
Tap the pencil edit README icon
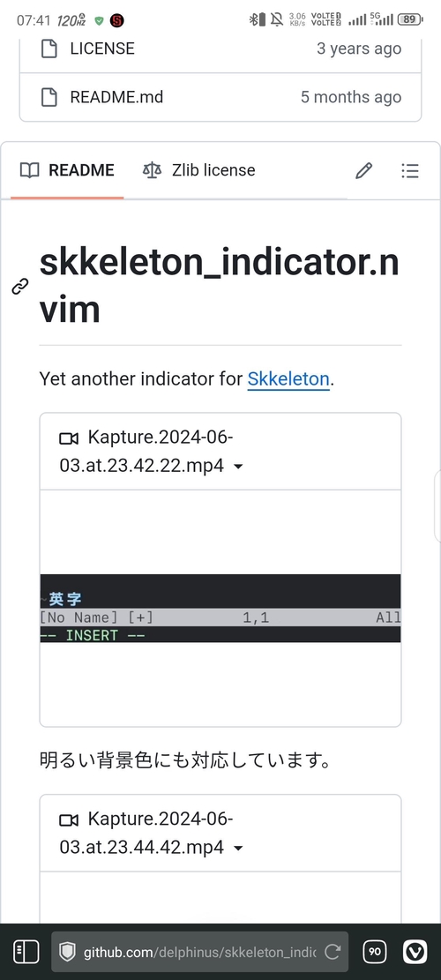[363, 170]
